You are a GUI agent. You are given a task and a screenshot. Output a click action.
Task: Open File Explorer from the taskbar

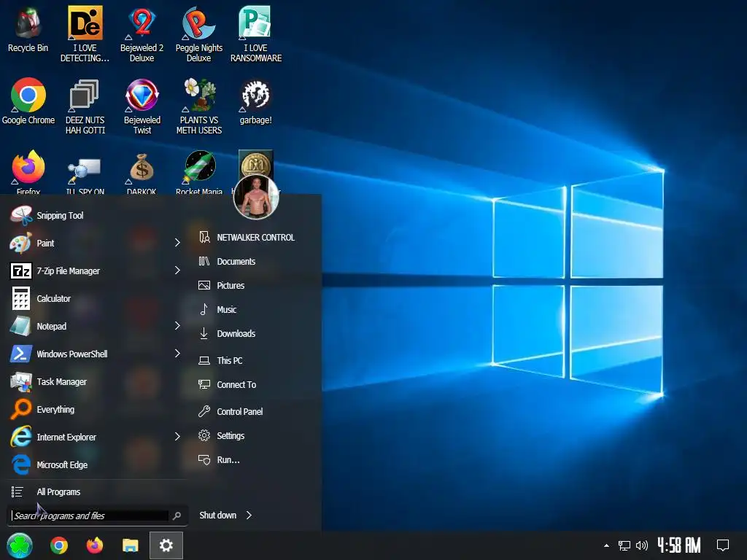point(130,545)
